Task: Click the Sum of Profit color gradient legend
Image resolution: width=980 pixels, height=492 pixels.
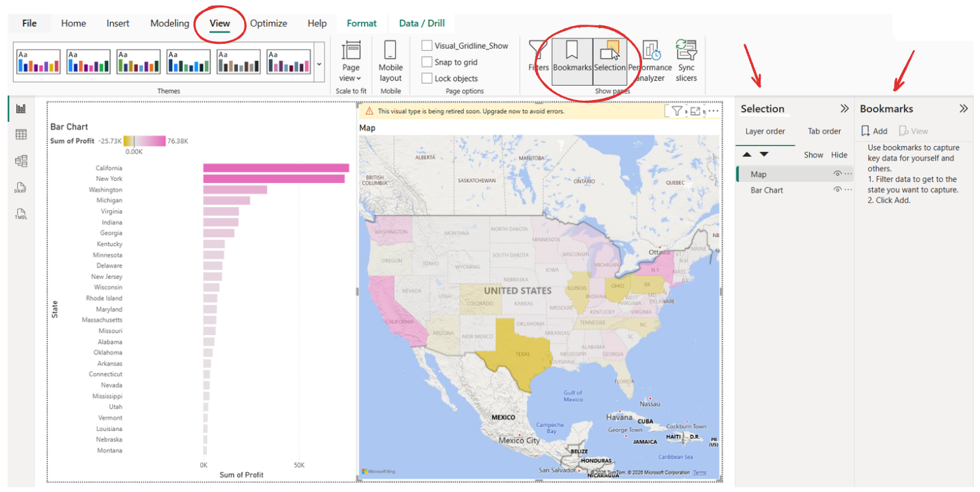Action: pyautogui.click(x=145, y=140)
